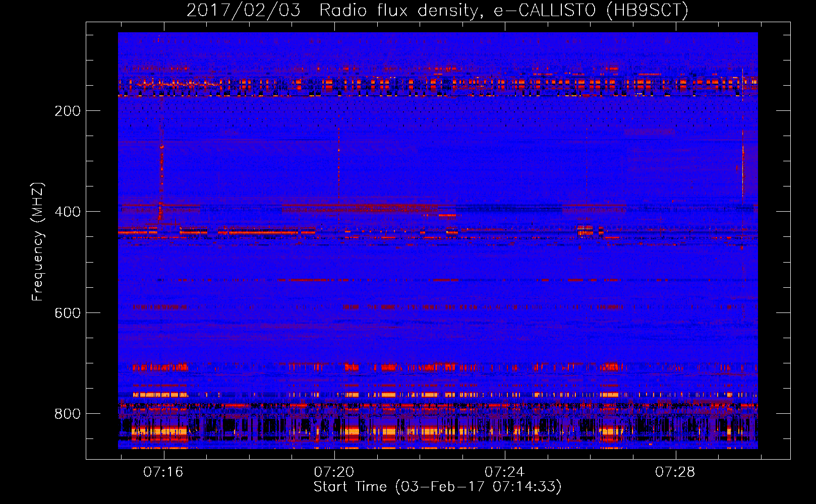
Task: Click the 07:20 time tick label
Action: pos(334,472)
